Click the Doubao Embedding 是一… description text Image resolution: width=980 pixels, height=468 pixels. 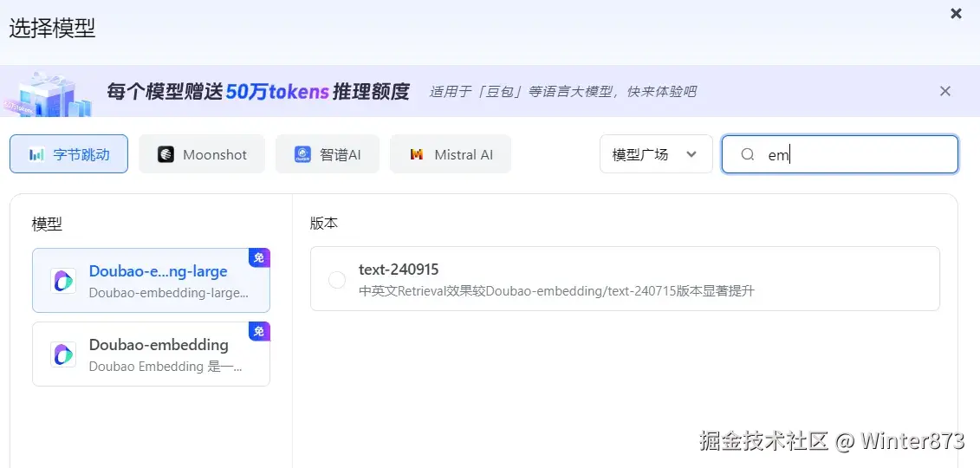tap(165, 367)
